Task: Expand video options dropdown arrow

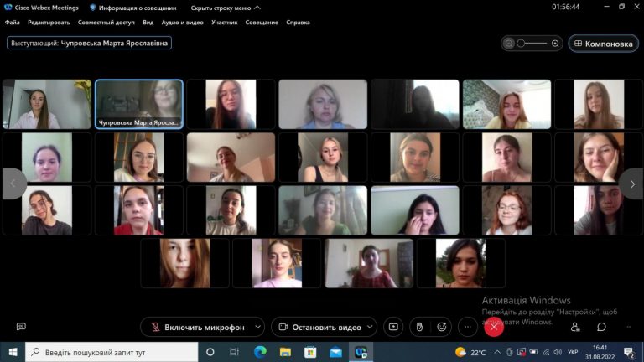Action: [370, 327]
